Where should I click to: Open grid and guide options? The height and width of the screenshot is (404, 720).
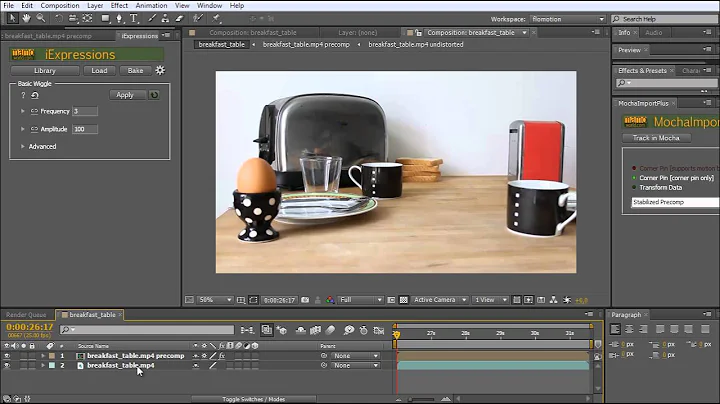tap(241, 300)
